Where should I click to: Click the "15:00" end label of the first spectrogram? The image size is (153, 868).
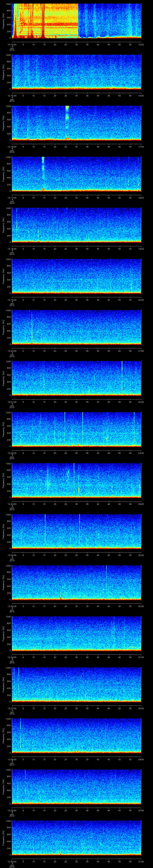[x=141, y=44]
